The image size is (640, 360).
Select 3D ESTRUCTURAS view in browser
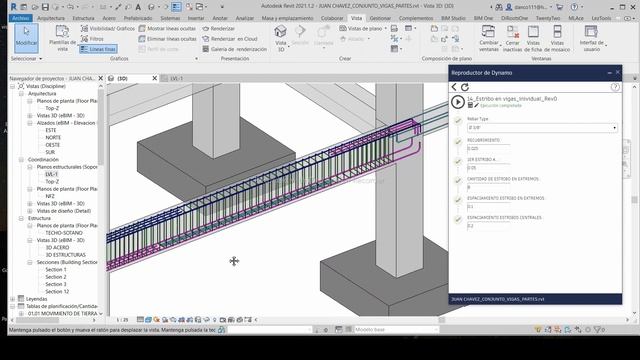65,255
